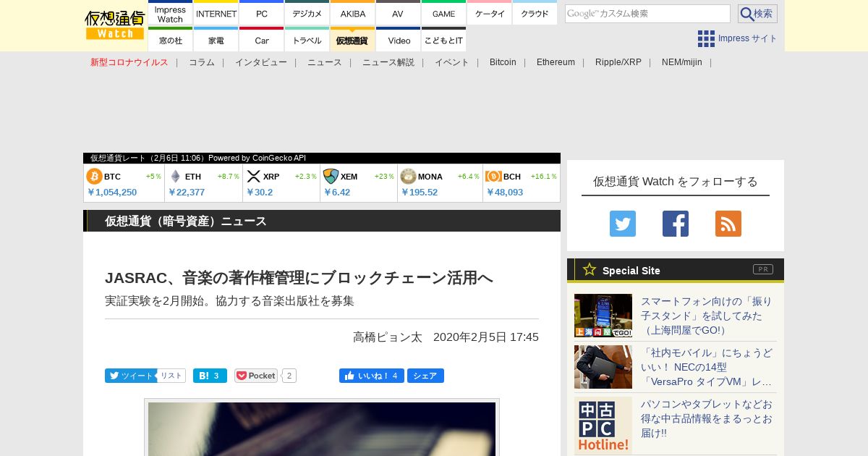Open the こどもとIT tab

point(443,40)
